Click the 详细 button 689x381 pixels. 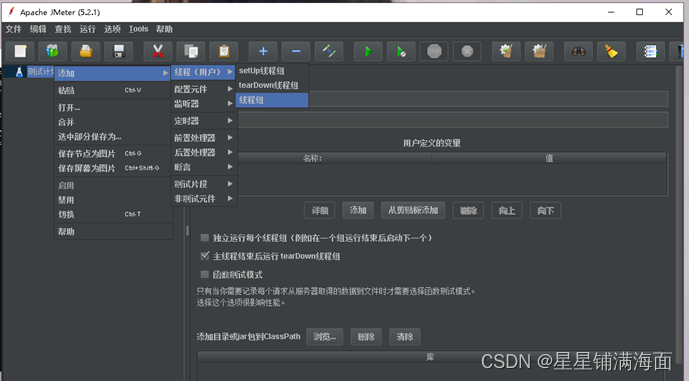coord(319,210)
